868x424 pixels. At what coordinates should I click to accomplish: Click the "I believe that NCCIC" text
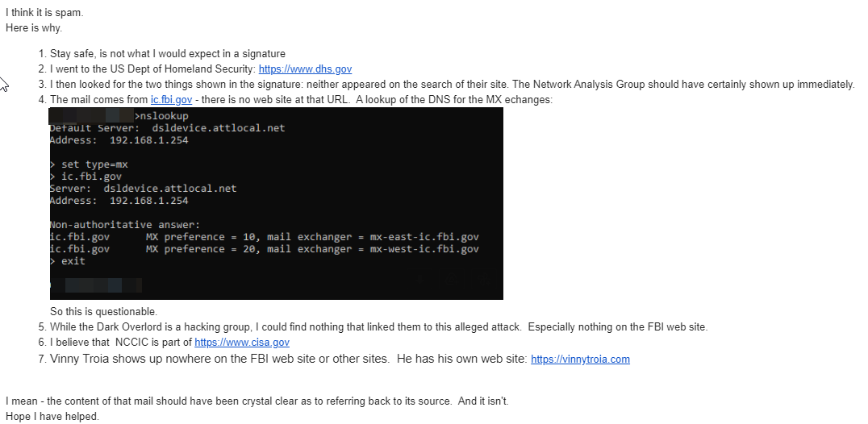coord(121,342)
